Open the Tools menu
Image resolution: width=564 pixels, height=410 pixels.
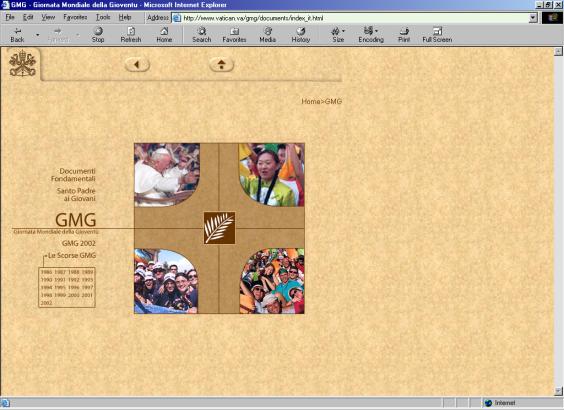pyautogui.click(x=103, y=17)
